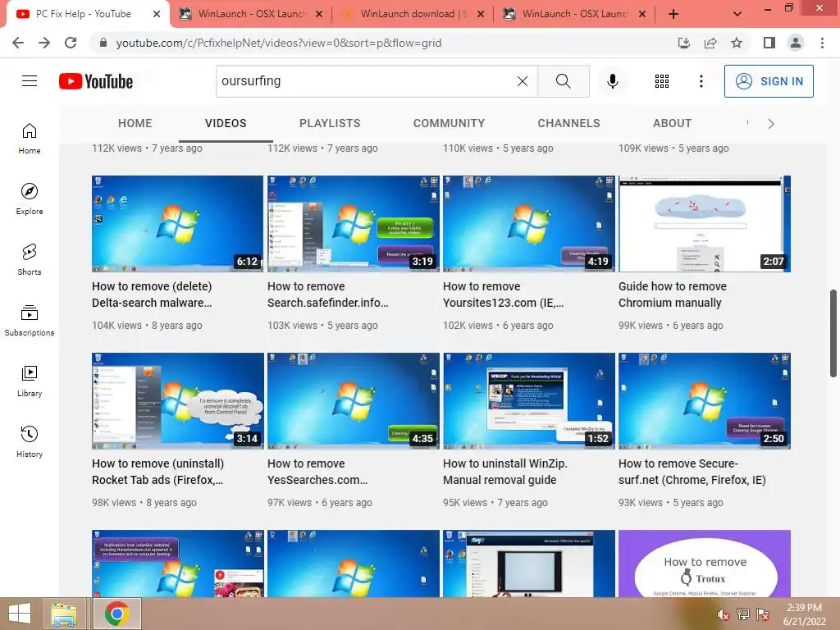
Task: Click the network tray icon
Action: coord(743,614)
